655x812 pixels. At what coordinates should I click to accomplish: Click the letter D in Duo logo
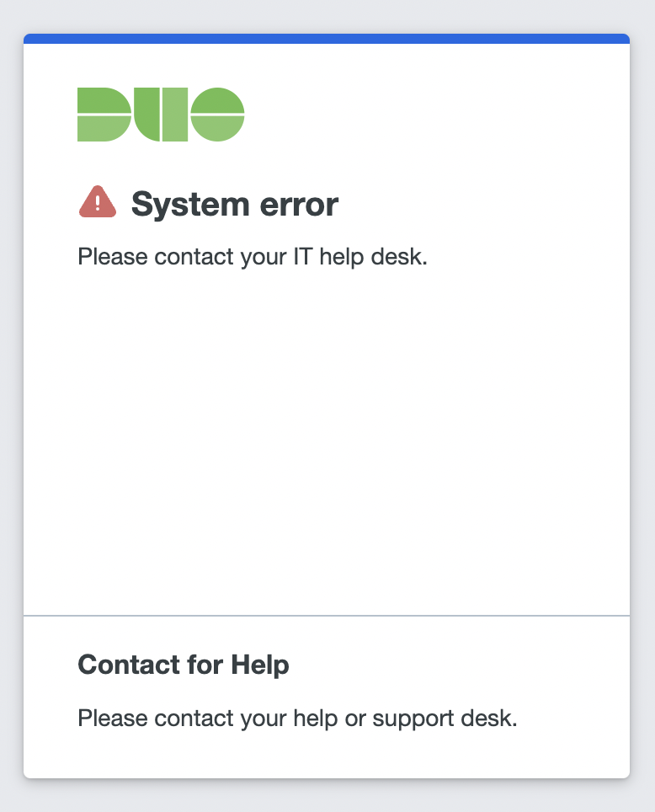pyautogui.click(x=104, y=115)
